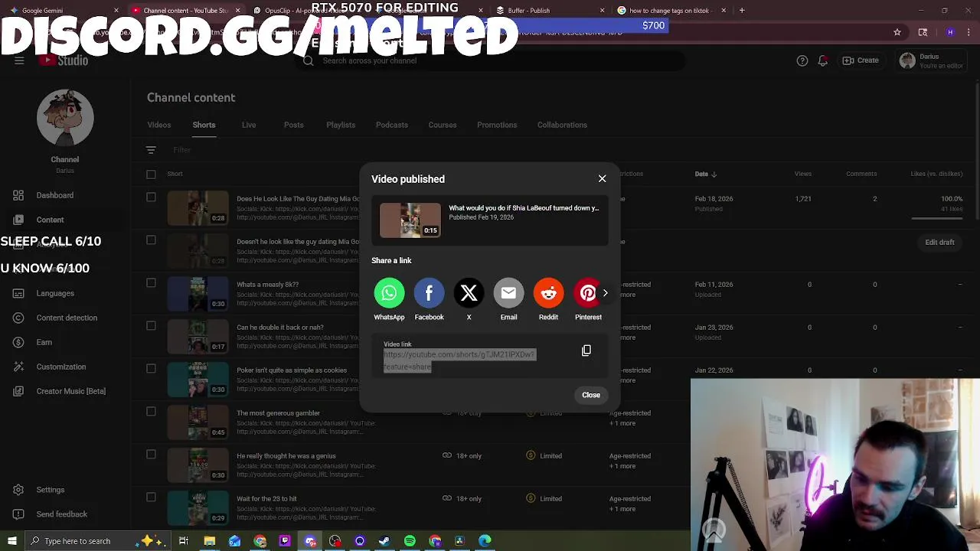Click the Close button in the dialog
Image resolution: width=980 pixels, height=551 pixels.
pos(591,395)
